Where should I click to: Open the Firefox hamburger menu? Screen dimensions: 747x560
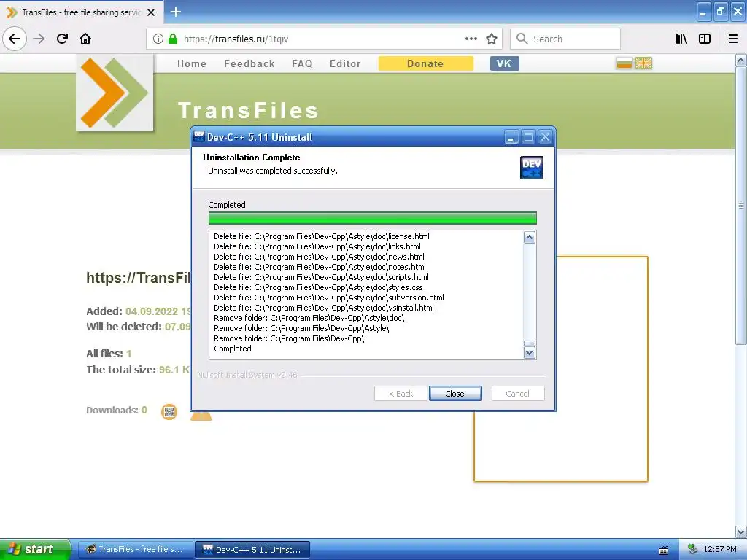click(733, 39)
